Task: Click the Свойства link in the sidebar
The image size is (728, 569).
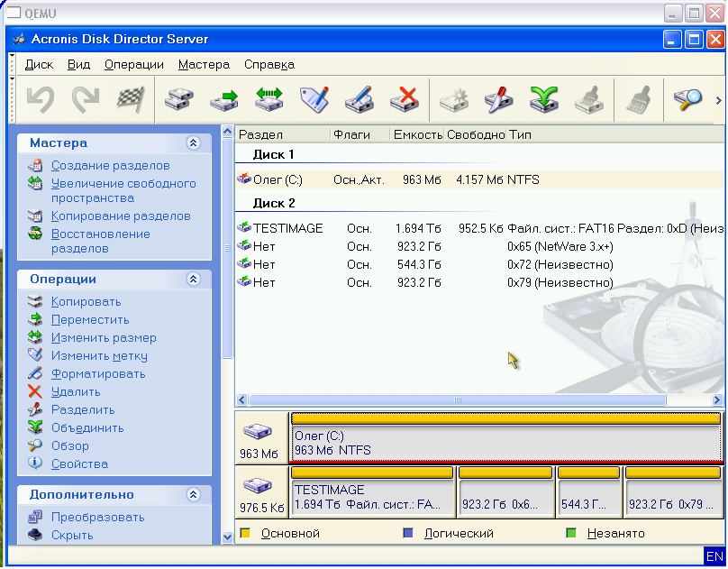Action: tap(79, 464)
